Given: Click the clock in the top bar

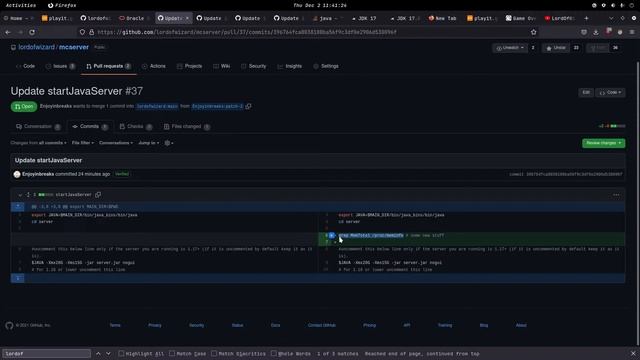Looking at the screenshot, I should [320, 5].
